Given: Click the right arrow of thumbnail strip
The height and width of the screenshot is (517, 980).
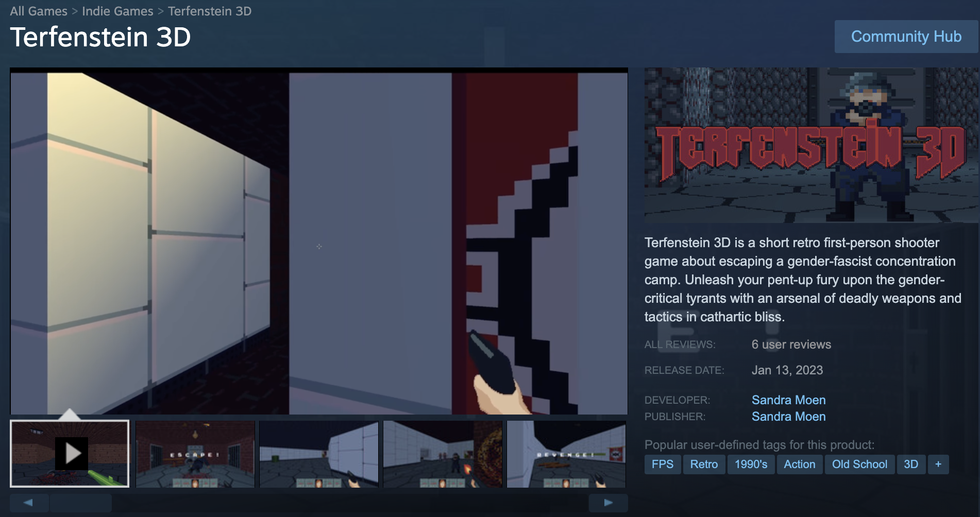Looking at the screenshot, I should (608, 503).
